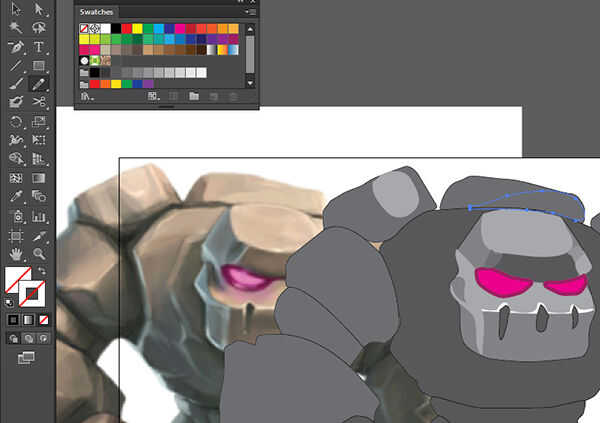Select the Paintbrush tool
This screenshot has height=423, width=600.
pos(16,84)
